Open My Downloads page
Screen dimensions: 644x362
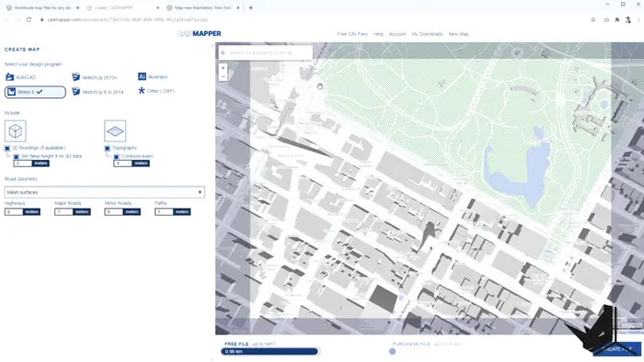pos(427,34)
